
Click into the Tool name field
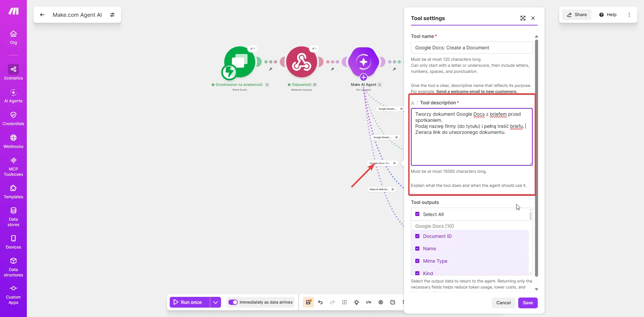472,48
